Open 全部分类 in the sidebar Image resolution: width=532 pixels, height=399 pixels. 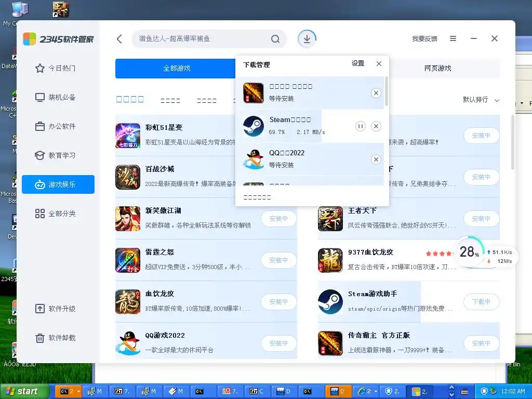[x=58, y=214]
